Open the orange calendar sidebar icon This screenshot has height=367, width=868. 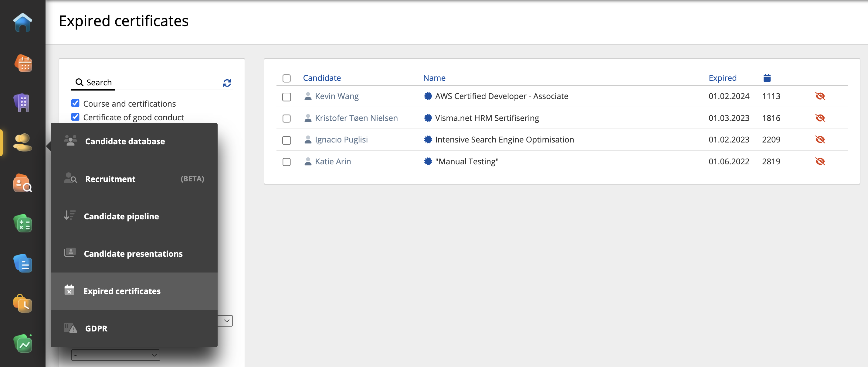pyautogui.click(x=23, y=63)
